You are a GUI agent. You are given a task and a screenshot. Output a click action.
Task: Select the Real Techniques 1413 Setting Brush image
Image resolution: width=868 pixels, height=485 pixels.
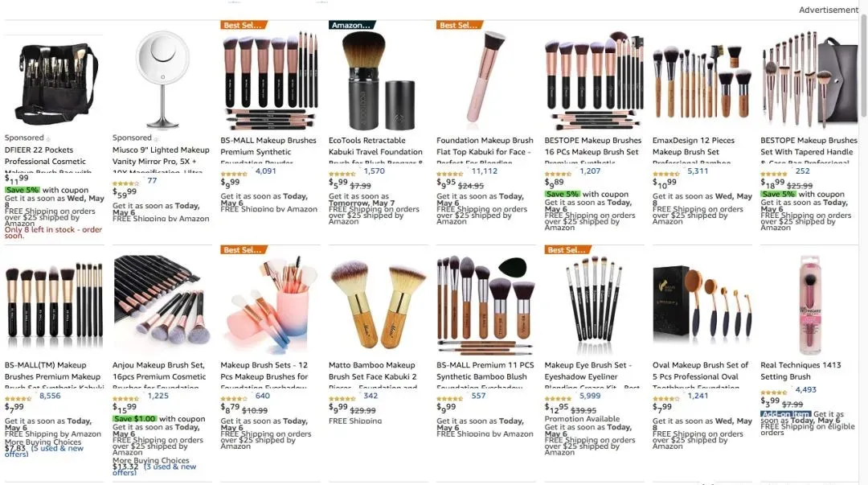coord(809,304)
